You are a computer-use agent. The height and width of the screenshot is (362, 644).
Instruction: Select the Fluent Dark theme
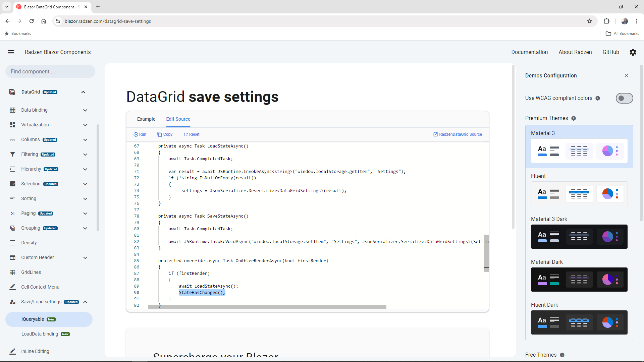pyautogui.click(x=579, y=318)
